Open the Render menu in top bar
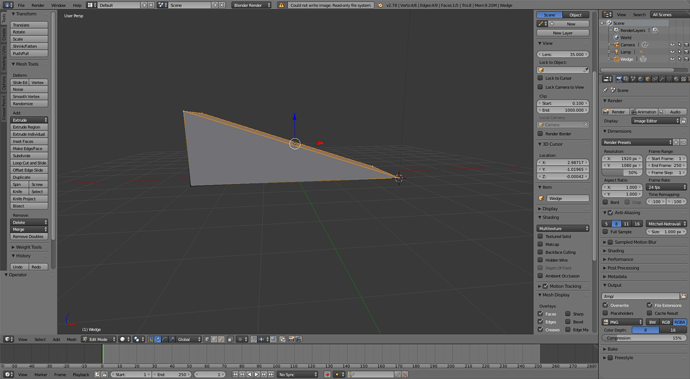 click(38, 5)
